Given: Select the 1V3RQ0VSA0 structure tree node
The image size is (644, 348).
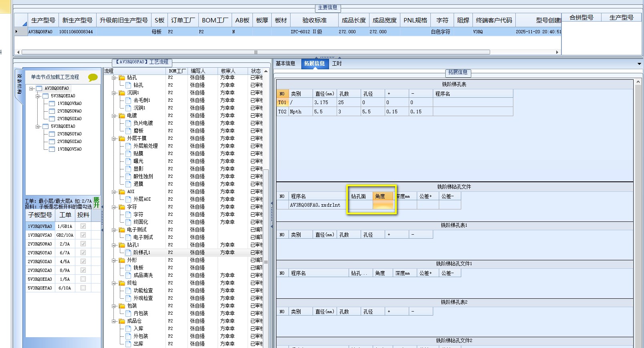Looking at the screenshot, I should pyautogui.click(x=69, y=149).
